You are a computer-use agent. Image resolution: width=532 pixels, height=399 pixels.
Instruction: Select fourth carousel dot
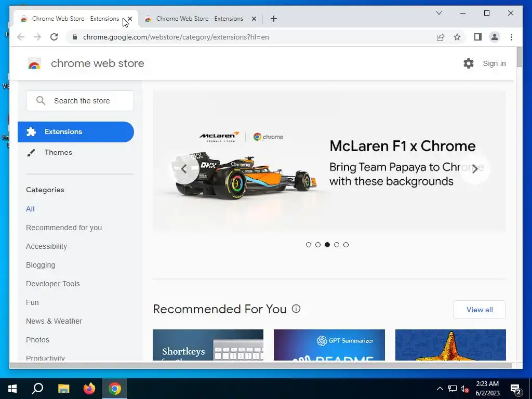[x=337, y=245]
